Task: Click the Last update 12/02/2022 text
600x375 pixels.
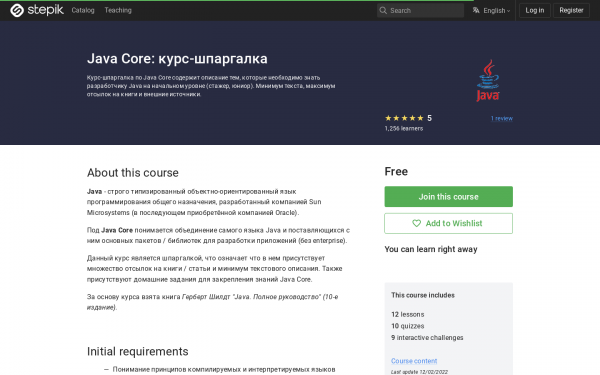Action: point(419,372)
